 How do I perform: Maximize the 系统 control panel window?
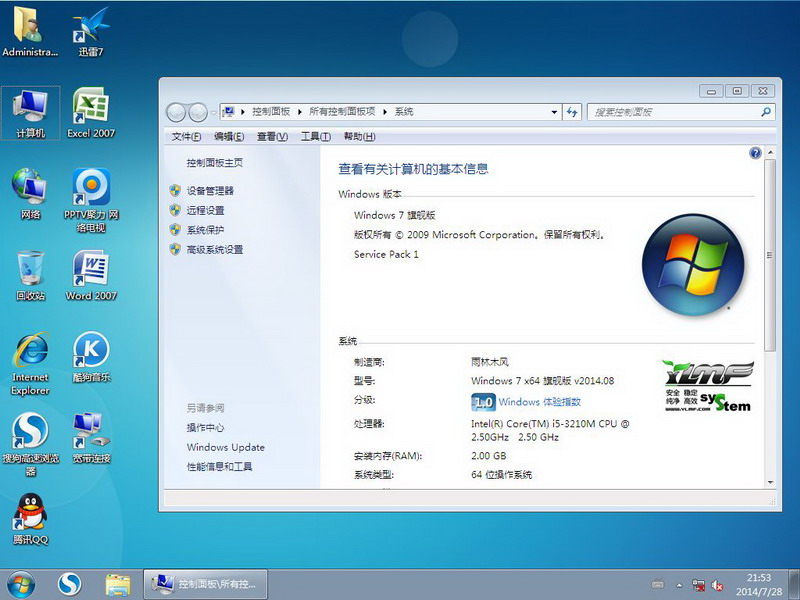[737, 91]
